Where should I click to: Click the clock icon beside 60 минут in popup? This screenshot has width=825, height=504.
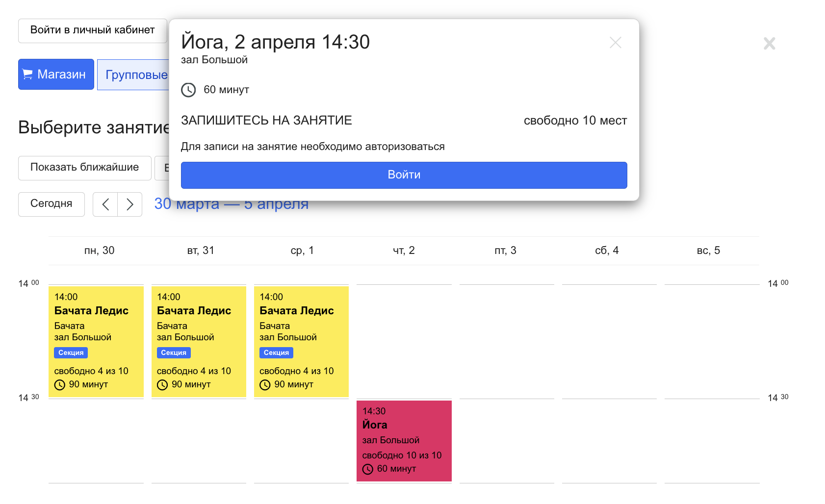click(188, 90)
